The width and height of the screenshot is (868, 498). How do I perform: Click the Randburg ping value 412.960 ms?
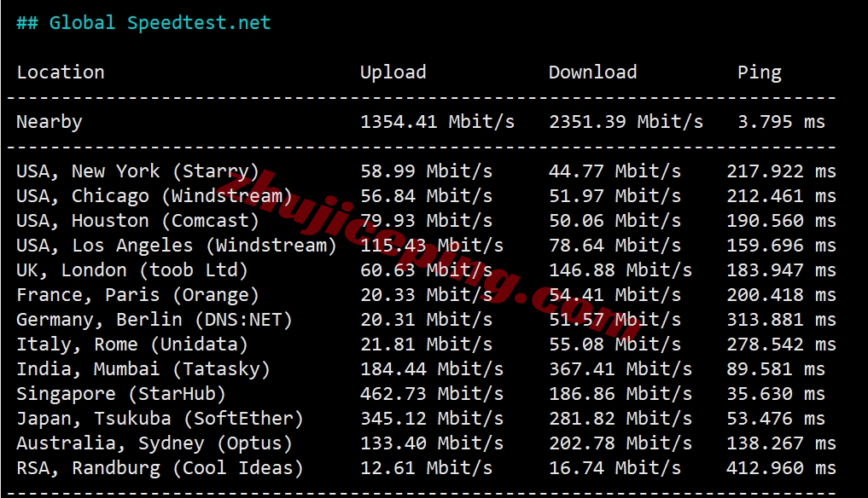(781, 468)
